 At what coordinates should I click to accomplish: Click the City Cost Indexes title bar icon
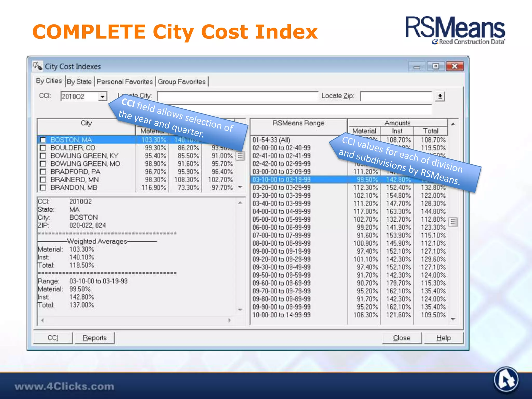coord(37,66)
